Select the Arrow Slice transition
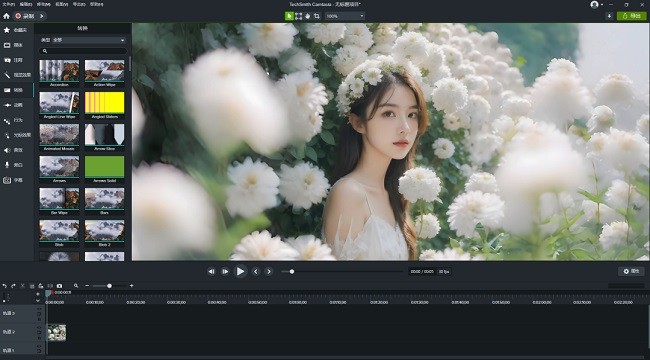 (x=104, y=134)
